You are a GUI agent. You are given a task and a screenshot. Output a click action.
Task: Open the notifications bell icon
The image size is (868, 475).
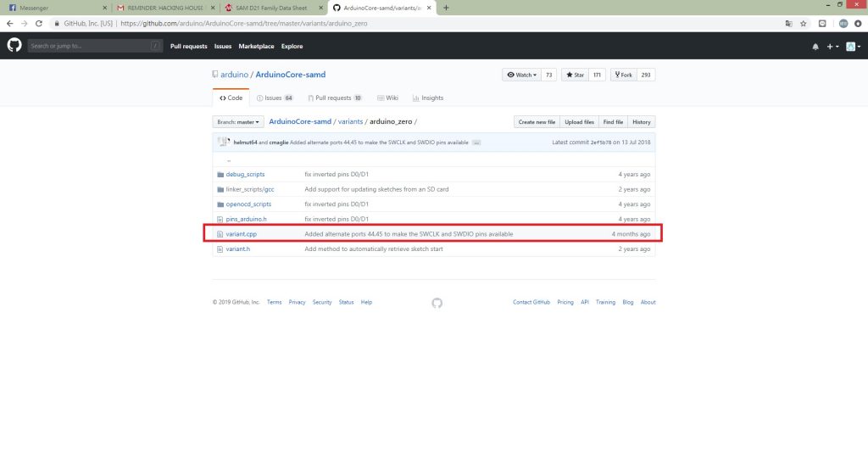pos(815,47)
